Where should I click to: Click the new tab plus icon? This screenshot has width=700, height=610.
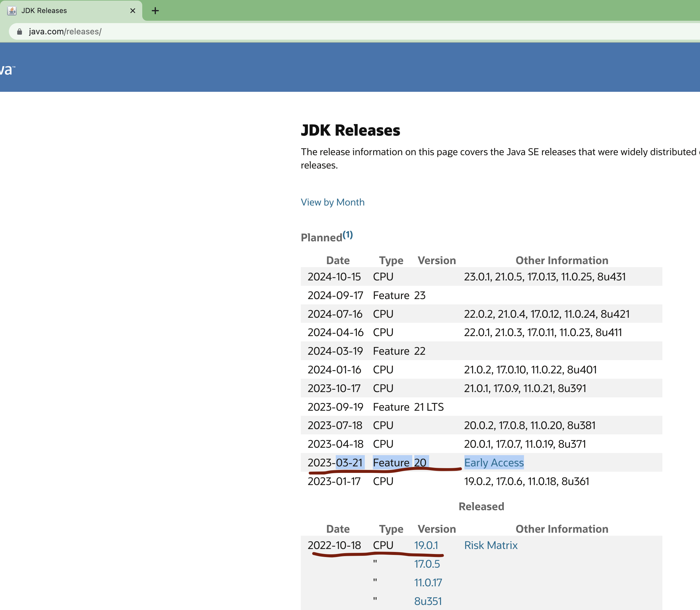tap(155, 11)
